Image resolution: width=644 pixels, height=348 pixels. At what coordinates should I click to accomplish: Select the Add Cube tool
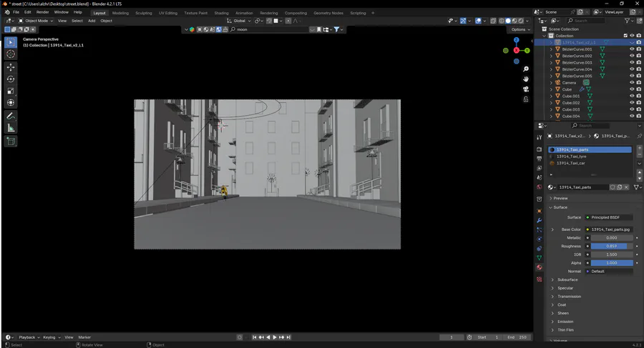11,141
